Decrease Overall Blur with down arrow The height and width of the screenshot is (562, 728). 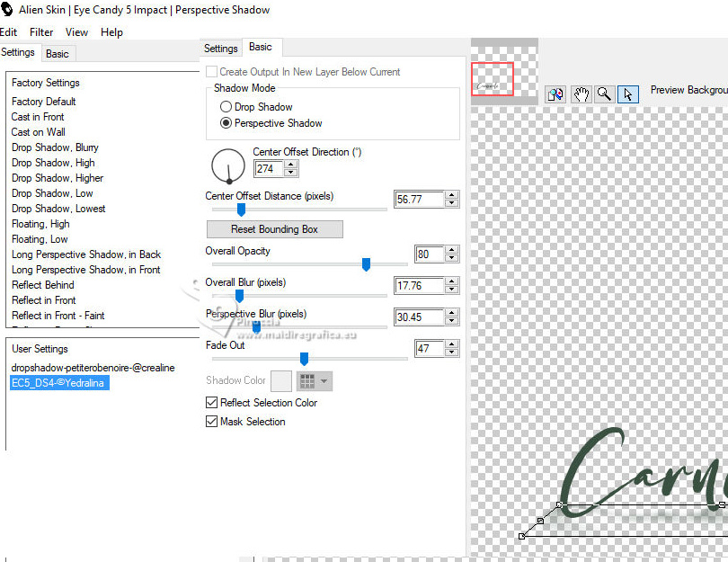coord(451,290)
